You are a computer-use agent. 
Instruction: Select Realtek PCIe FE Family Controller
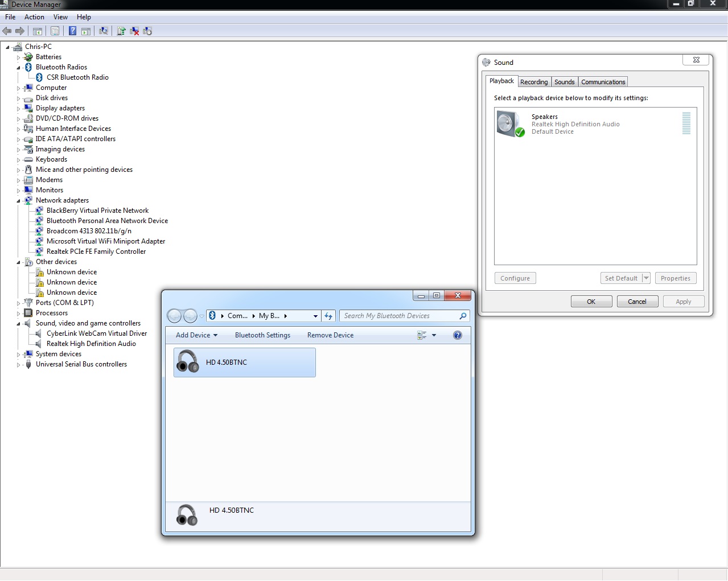pyautogui.click(x=96, y=252)
